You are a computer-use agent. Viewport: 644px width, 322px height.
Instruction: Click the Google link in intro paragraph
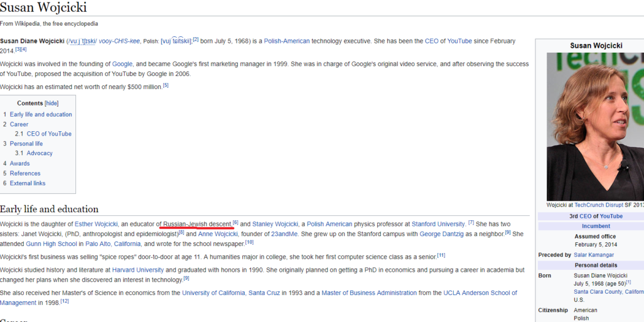click(x=122, y=64)
